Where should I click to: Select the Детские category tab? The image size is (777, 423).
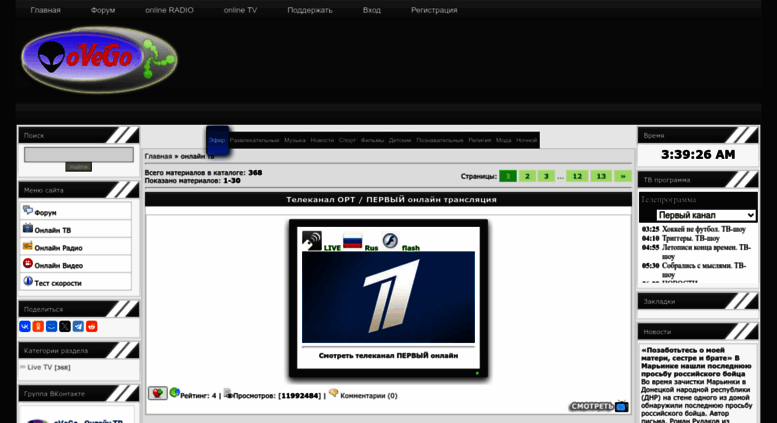pos(400,140)
